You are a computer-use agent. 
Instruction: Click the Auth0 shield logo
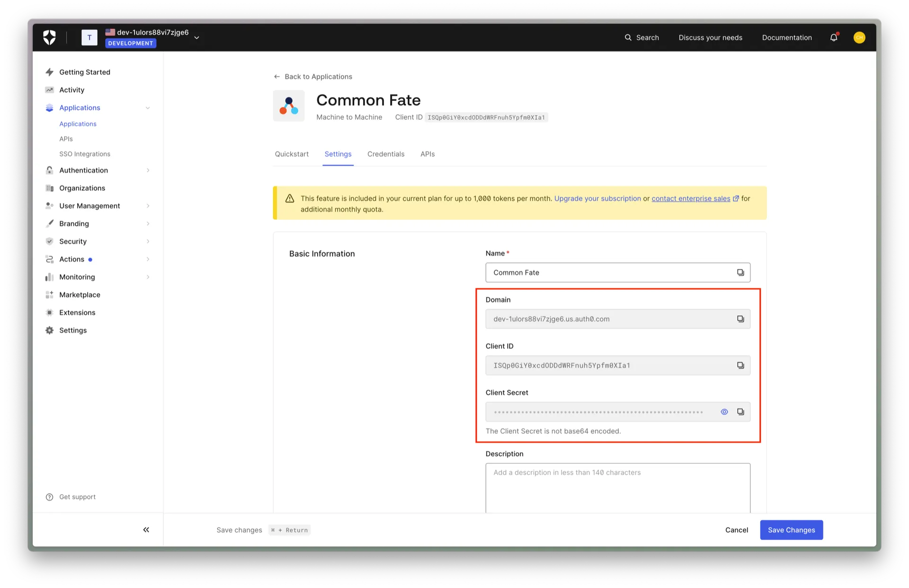coord(49,37)
